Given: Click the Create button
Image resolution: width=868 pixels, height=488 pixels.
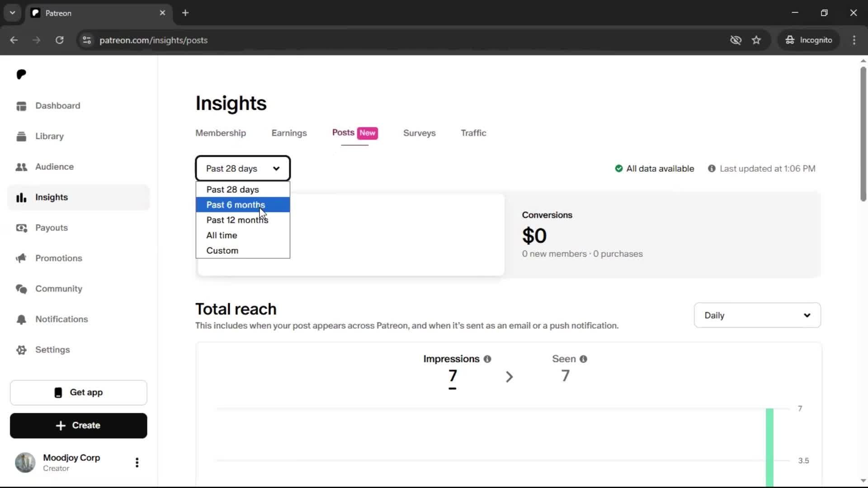Looking at the screenshot, I should (x=79, y=426).
